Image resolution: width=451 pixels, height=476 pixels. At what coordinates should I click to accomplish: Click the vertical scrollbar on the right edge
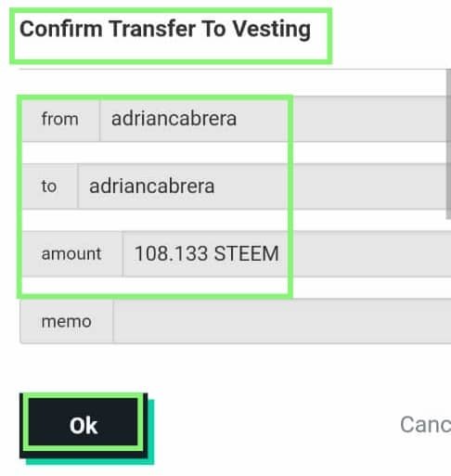click(448, 144)
